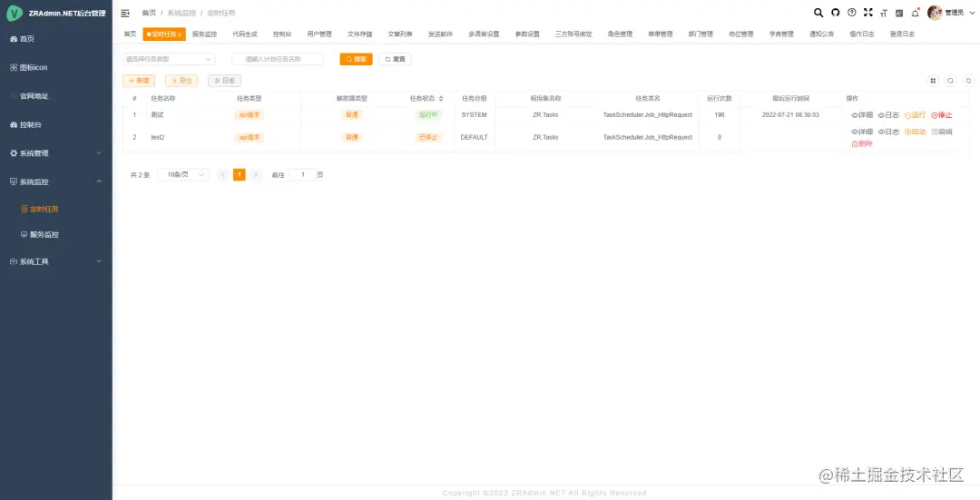Click 首页 in the breadcrumb
This screenshot has height=500, width=980.
[149, 13]
